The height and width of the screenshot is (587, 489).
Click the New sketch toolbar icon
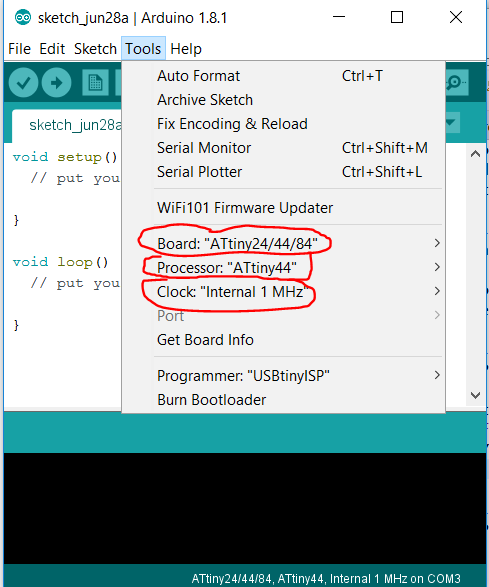click(95, 83)
